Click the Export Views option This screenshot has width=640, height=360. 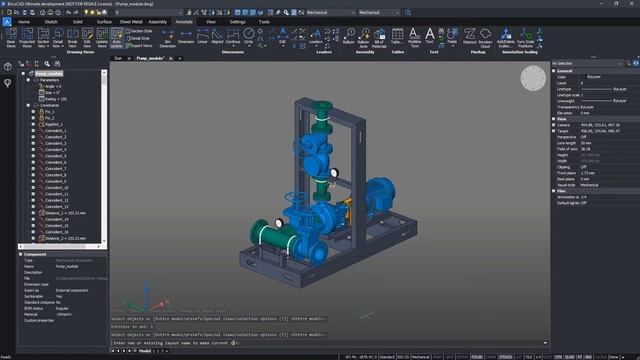[x=139, y=46]
